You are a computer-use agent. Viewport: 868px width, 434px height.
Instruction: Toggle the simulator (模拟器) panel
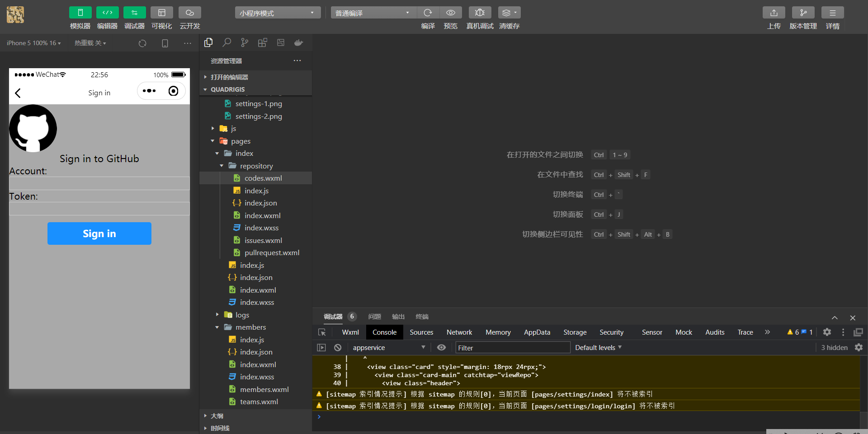[80, 13]
